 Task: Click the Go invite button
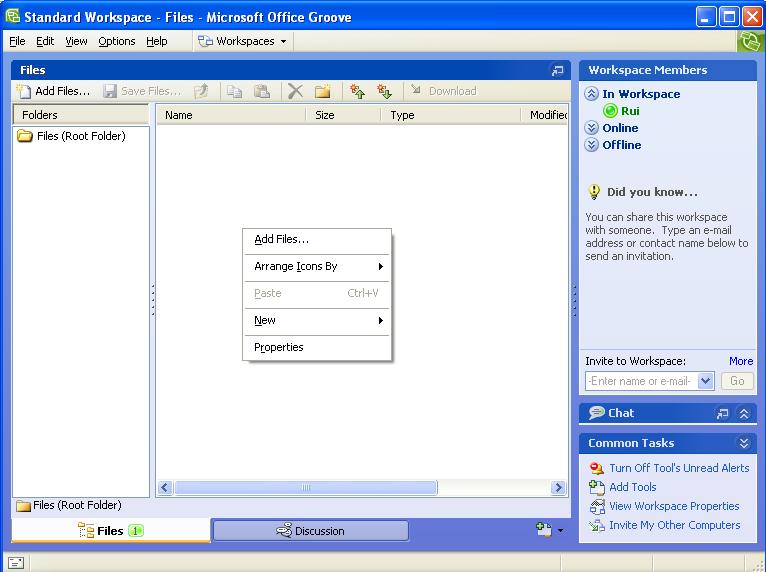point(737,381)
